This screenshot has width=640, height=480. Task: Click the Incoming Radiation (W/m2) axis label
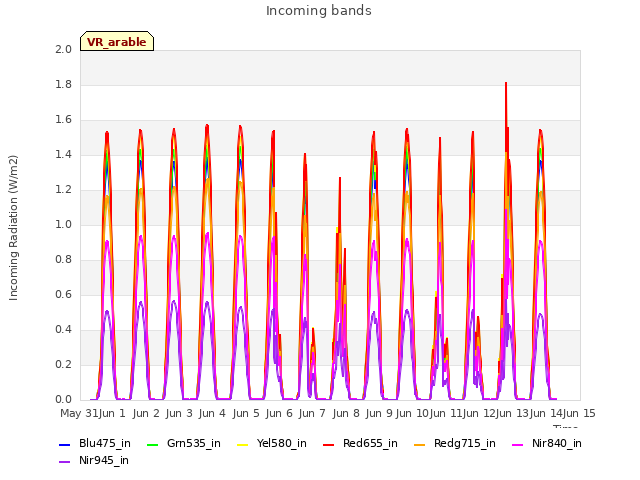(13, 228)
